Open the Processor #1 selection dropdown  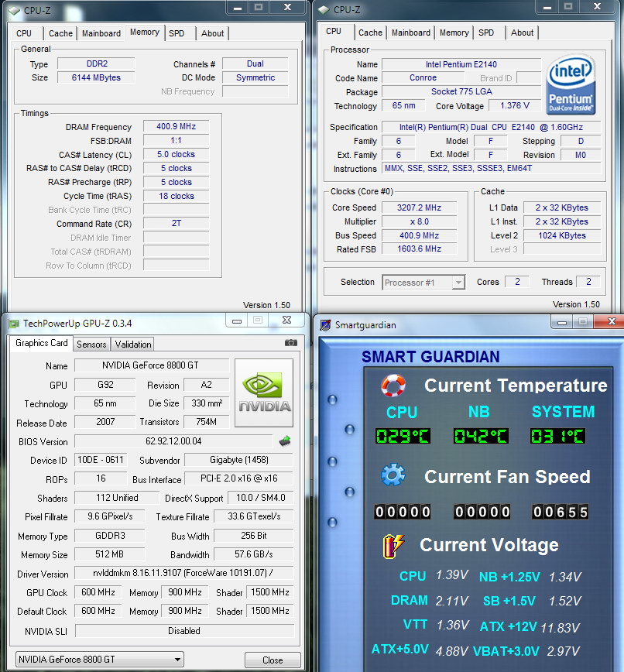coord(423,283)
